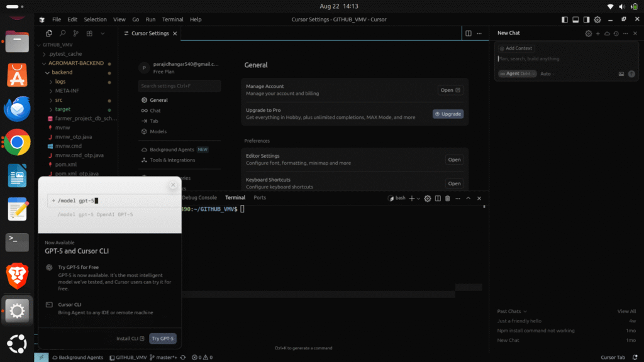Image resolution: width=644 pixels, height=362 pixels.
Task: Kill terminal trash icon
Action: 448,199
